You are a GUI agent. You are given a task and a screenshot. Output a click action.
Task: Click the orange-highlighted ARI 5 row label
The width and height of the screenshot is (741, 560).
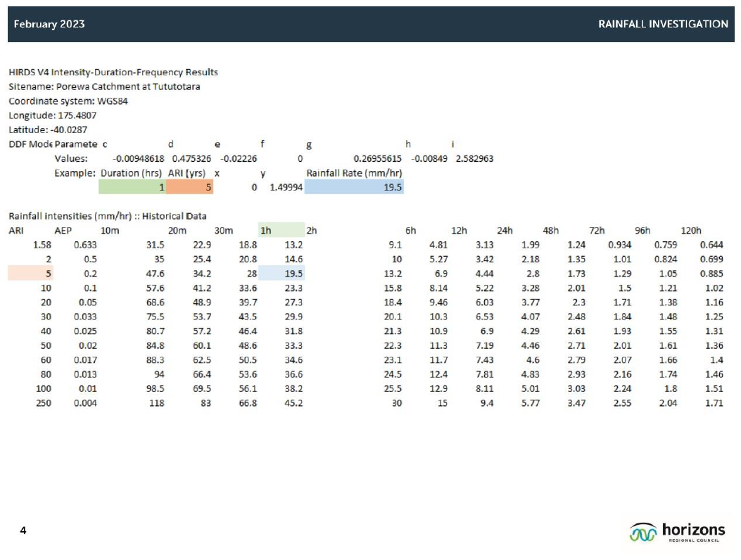click(x=30, y=274)
